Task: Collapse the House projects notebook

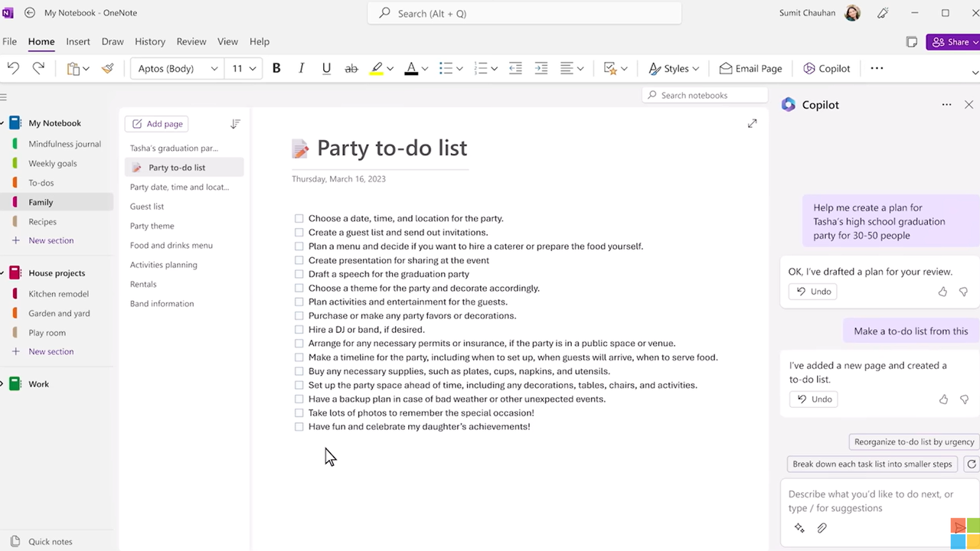Action: click(3, 273)
